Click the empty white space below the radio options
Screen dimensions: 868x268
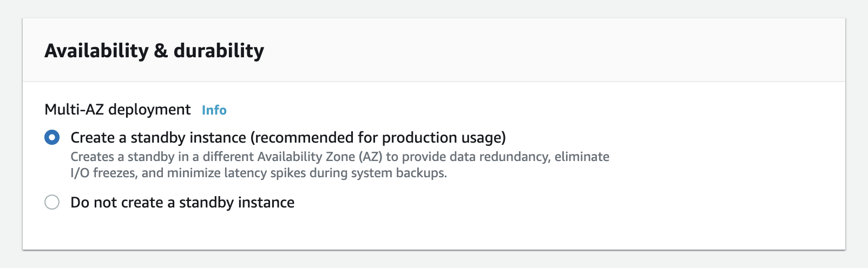pyautogui.click(x=433, y=230)
